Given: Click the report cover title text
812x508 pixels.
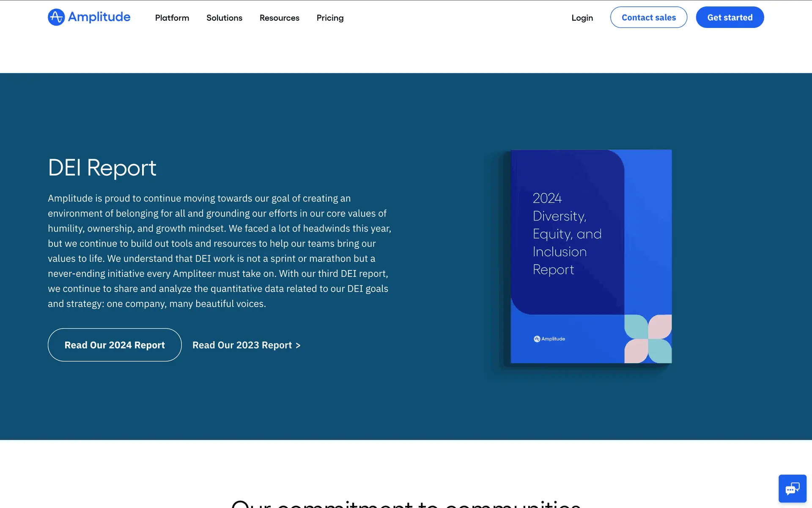Looking at the screenshot, I should click(x=567, y=234).
